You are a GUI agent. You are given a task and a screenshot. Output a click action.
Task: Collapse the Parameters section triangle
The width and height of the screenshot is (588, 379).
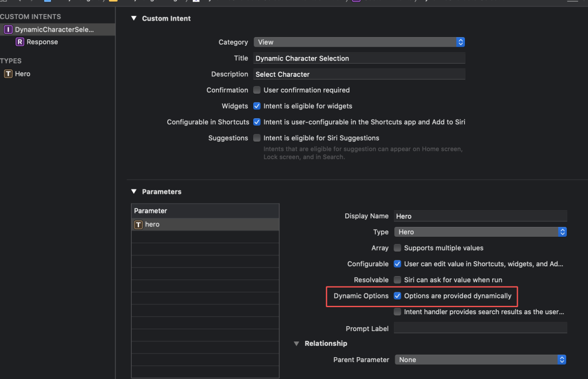tap(134, 192)
